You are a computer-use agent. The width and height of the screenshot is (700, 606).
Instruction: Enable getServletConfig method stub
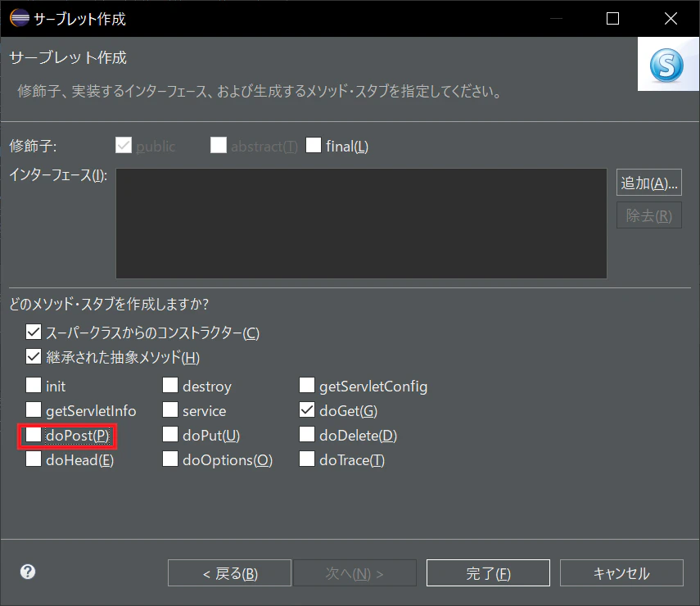click(307, 385)
